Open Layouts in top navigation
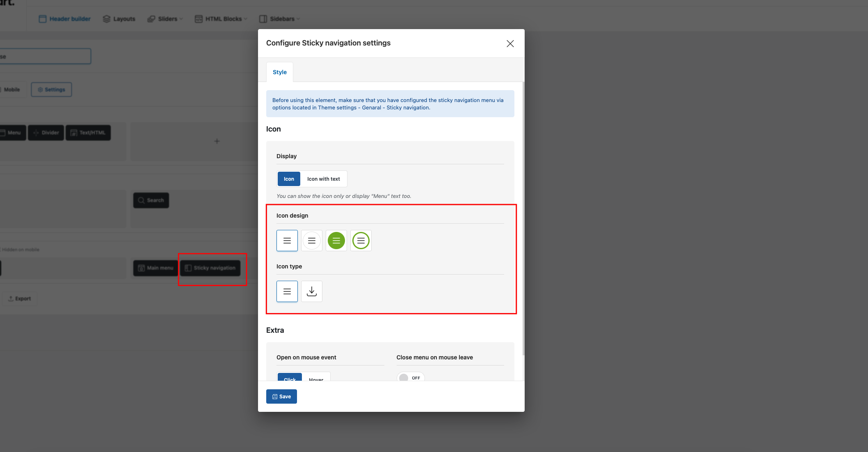The width and height of the screenshot is (868, 452). pos(119,19)
